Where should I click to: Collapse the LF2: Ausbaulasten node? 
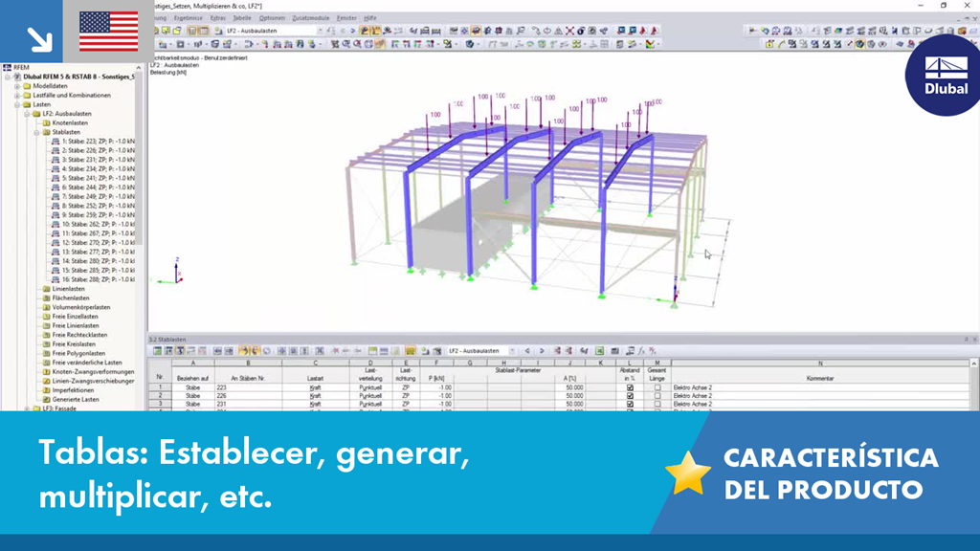click(x=27, y=114)
